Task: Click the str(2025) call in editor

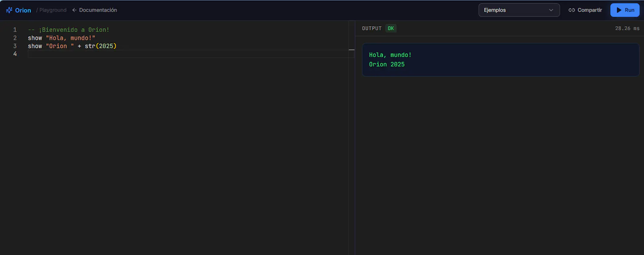Action: [101, 46]
